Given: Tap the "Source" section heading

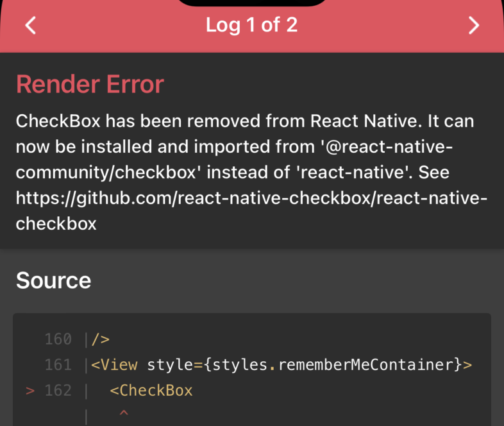Looking at the screenshot, I should coord(53,280).
